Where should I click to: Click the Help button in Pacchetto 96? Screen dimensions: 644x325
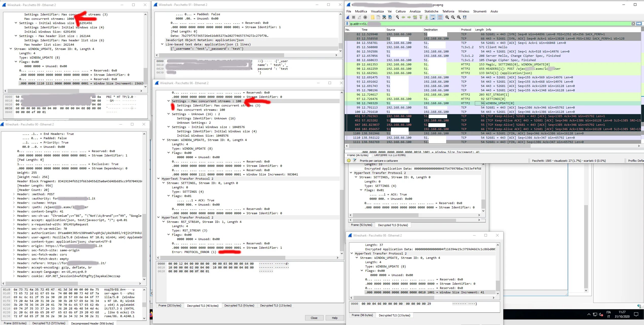[335, 318]
